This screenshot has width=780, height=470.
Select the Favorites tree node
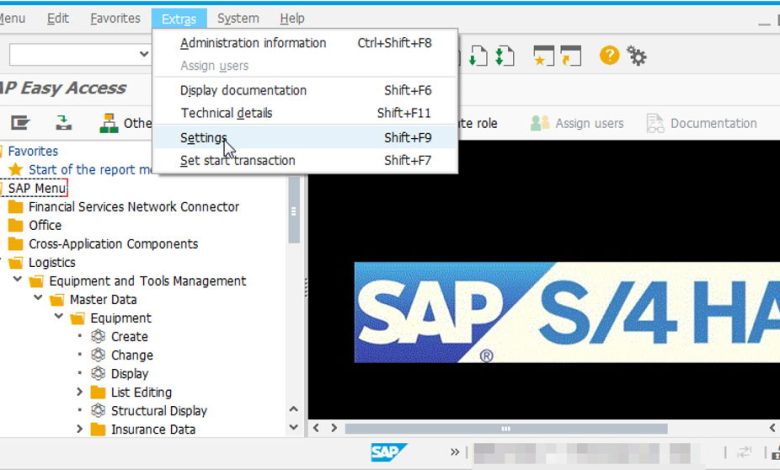[33, 151]
